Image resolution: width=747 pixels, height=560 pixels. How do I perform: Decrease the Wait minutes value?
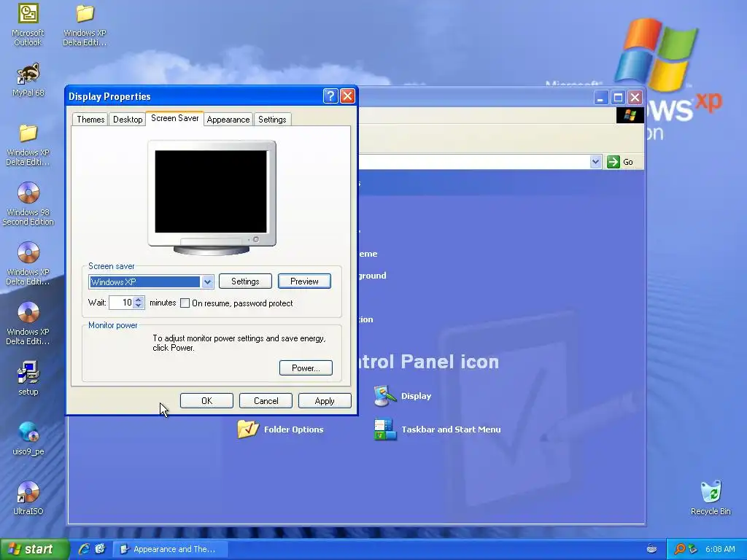click(x=139, y=306)
